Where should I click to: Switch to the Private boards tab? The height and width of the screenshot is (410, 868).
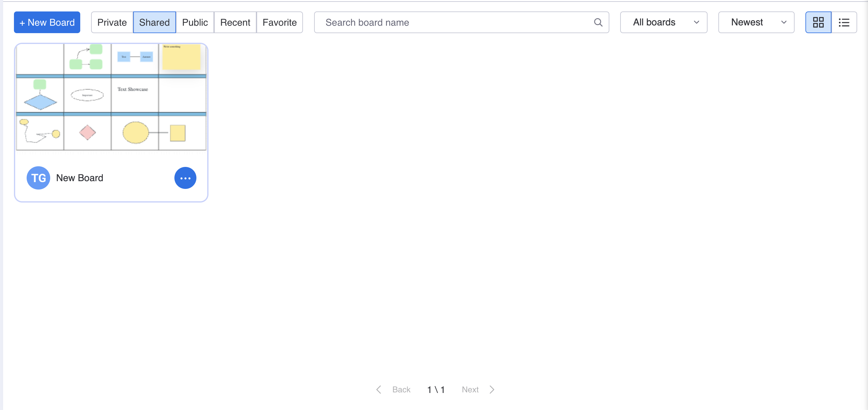(112, 23)
